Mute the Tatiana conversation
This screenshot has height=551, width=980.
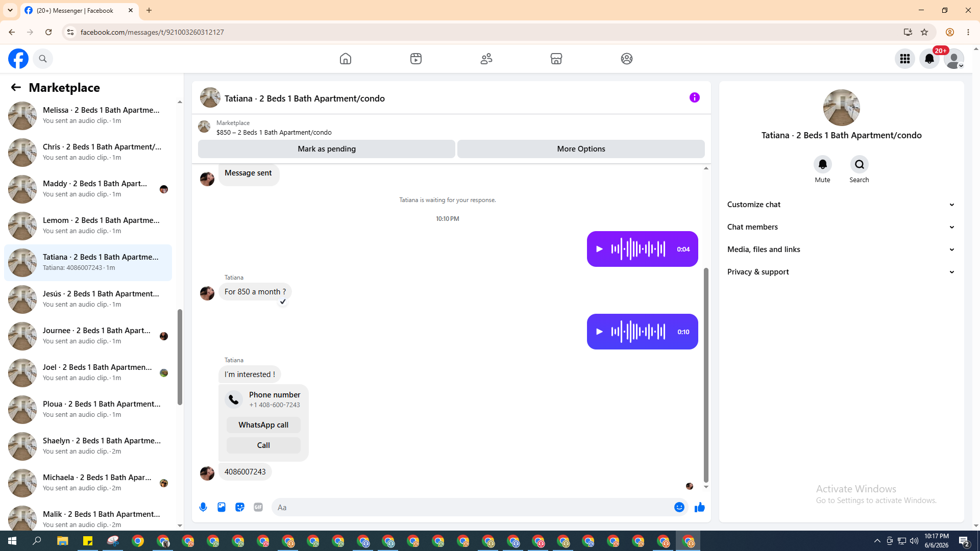[x=823, y=164]
